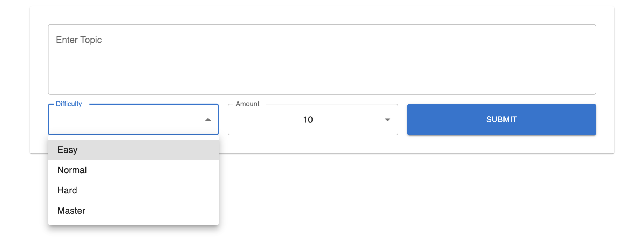
Task: Select the Easy difficulty option
Action: click(x=68, y=150)
